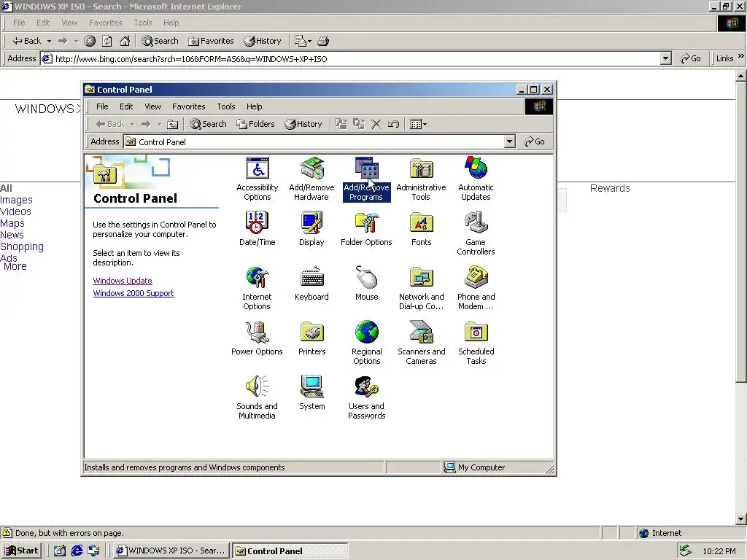Launch Internet Explorer from quick launch
This screenshot has width=747, height=560.
[76, 551]
